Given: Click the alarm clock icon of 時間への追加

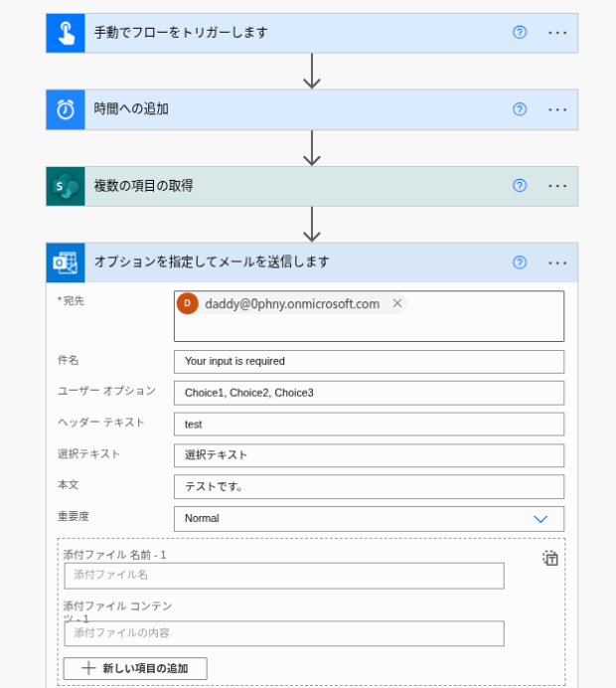Looking at the screenshot, I should [66, 109].
